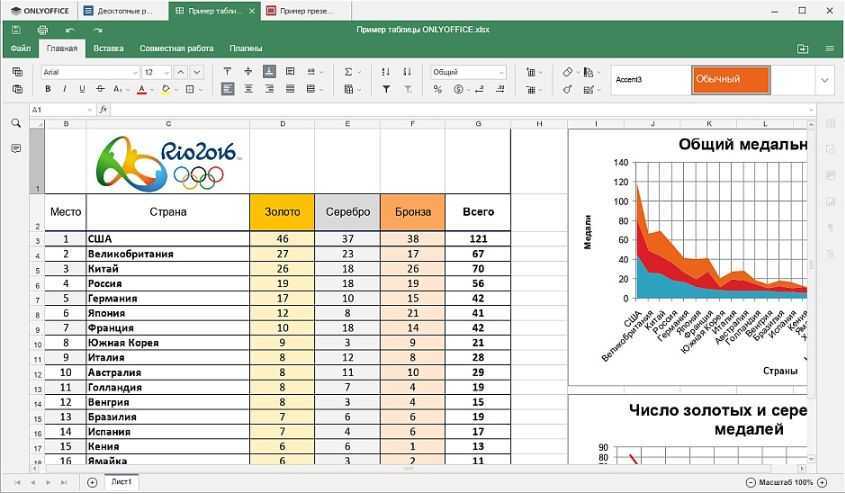Click the Insert function fx icon
Viewport: 845px width, 494px height.
pos(103,109)
